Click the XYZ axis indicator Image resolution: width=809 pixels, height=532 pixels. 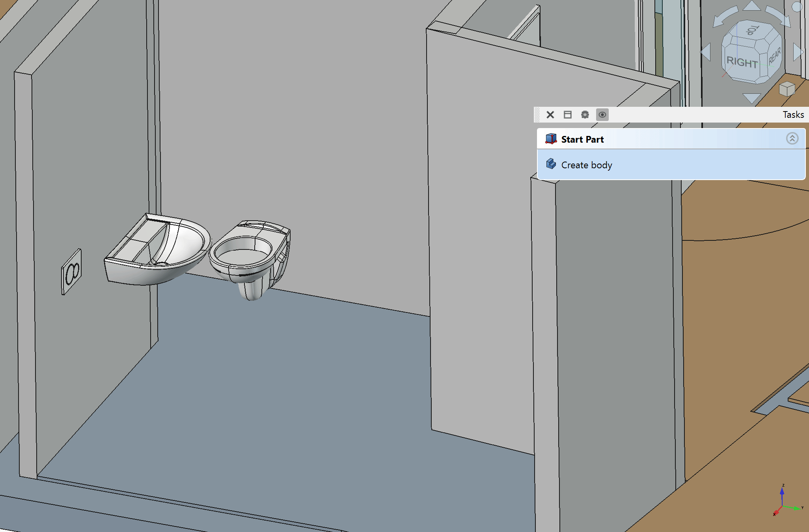(787, 500)
